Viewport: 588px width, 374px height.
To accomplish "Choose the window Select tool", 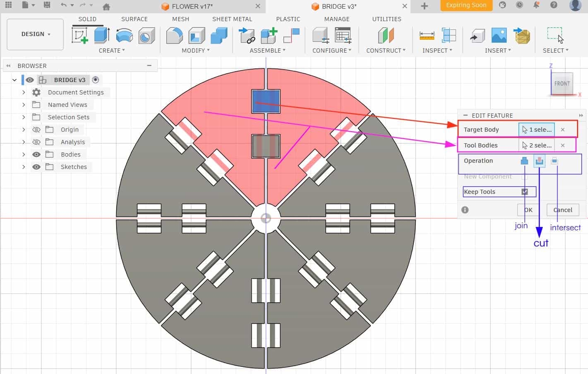I will point(555,36).
